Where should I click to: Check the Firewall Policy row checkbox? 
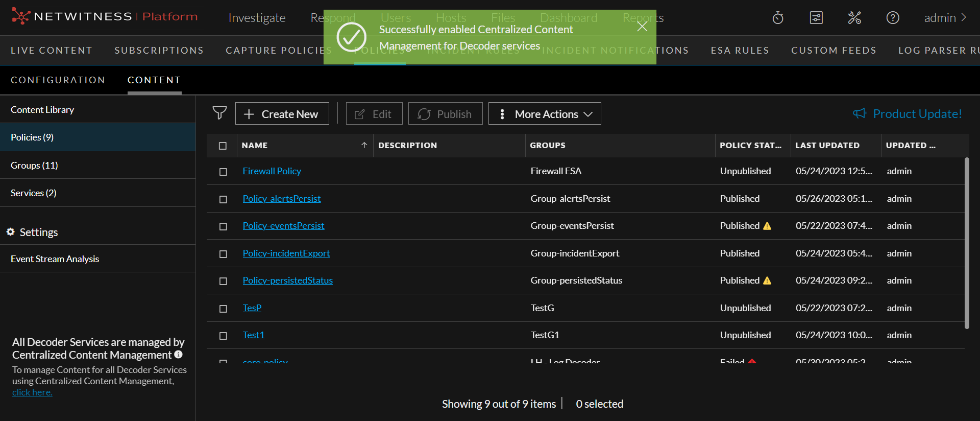[x=223, y=172]
